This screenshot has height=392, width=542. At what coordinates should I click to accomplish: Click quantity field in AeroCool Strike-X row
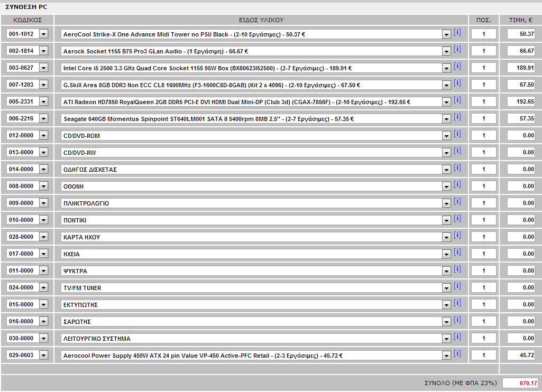[x=484, y=34]
